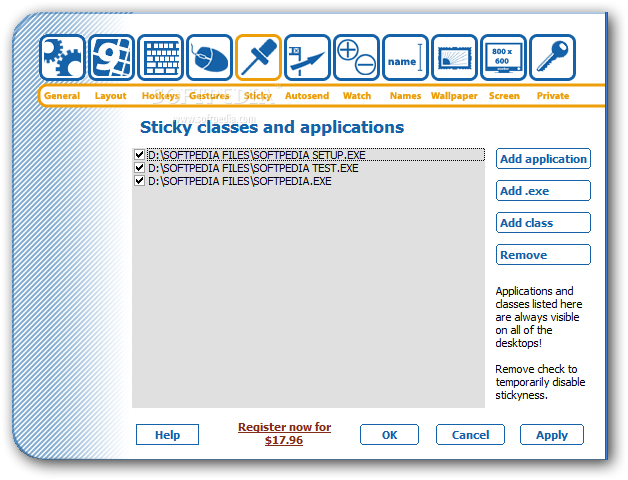Click the Remove button
628x480 pixels.
coord(543,255)
